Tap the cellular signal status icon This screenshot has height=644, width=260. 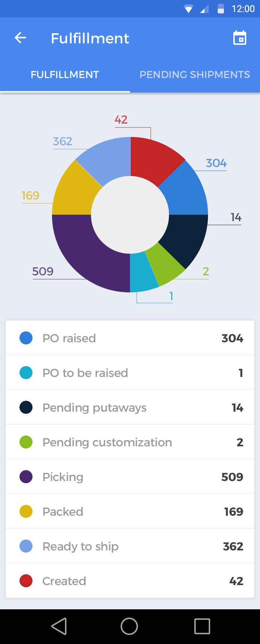point(204,9)
